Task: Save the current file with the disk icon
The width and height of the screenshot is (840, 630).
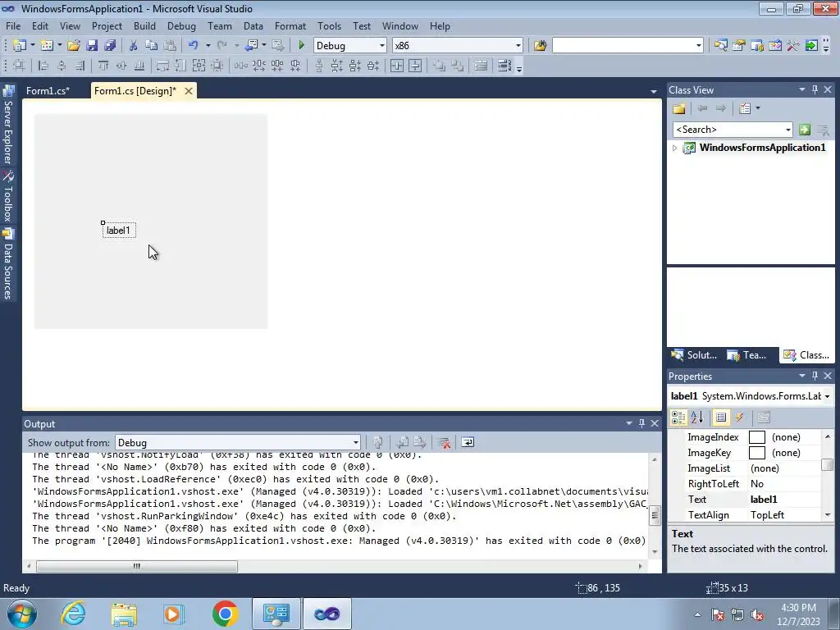Action: click(92, 46)
